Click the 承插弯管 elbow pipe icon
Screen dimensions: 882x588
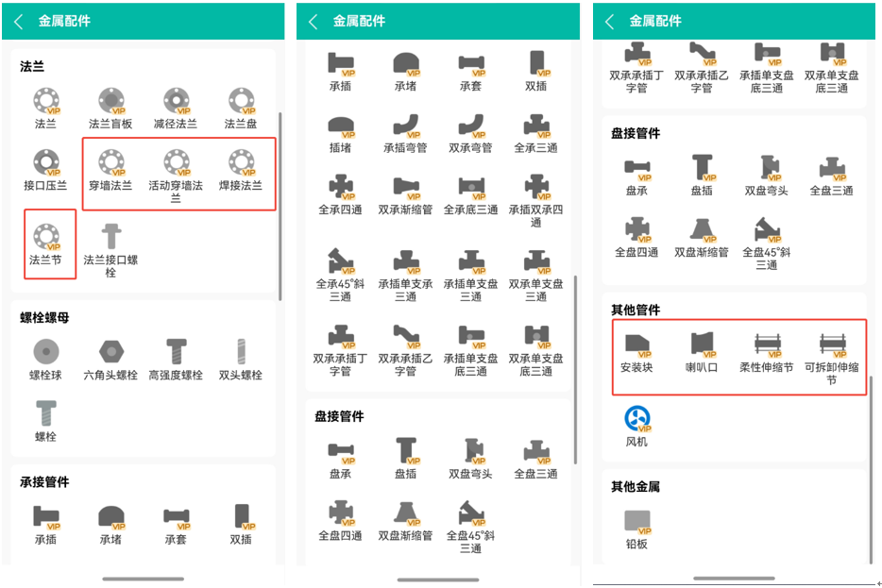point(405,126)
